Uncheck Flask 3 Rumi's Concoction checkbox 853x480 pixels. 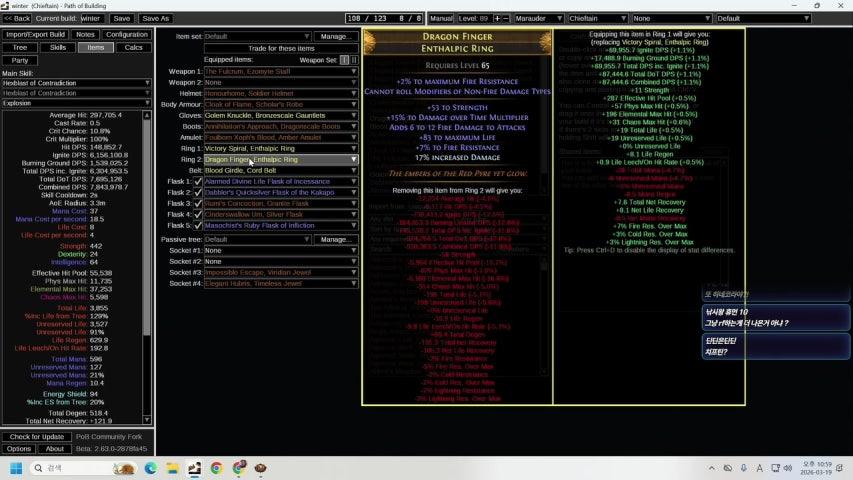[x=198, y=203]
